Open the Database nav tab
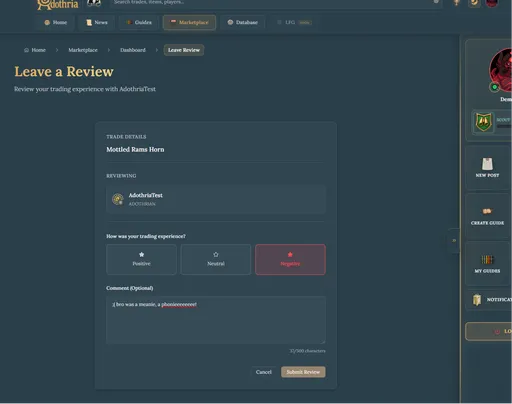Screen dimensions: 512x404 (x=243, y=22)
